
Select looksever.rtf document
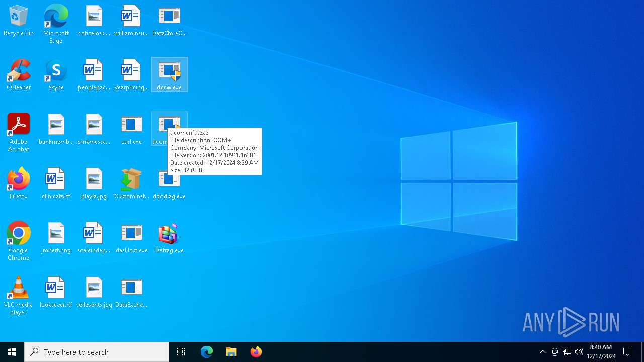point(56,293)
